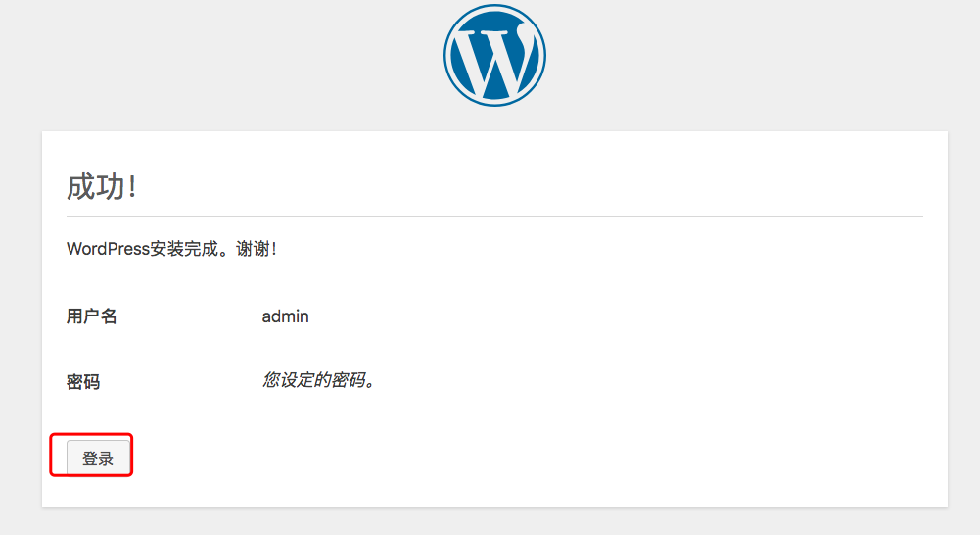Click the character 登 on the login button
Image resolution: width=980 pixels, height=535 pixels.
coord(90,459)
